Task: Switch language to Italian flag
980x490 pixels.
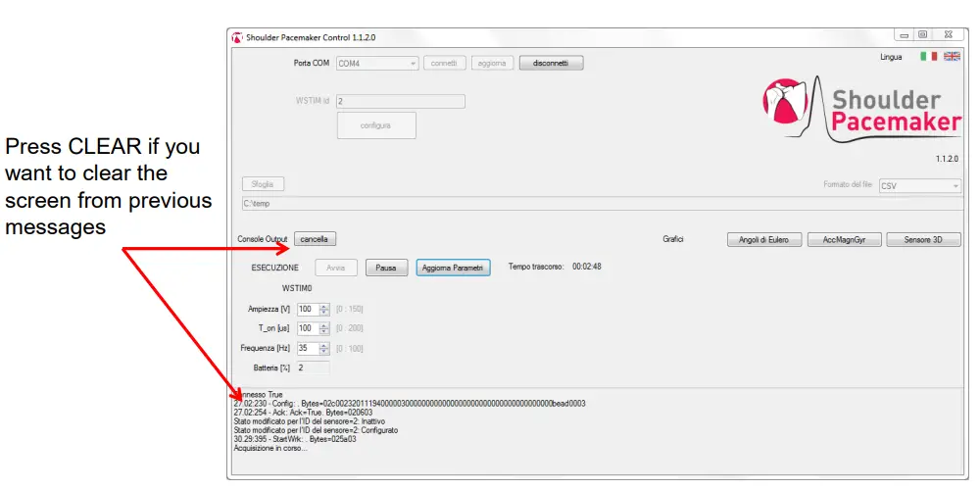Action: pyautogui.click(x=928, y=56)
